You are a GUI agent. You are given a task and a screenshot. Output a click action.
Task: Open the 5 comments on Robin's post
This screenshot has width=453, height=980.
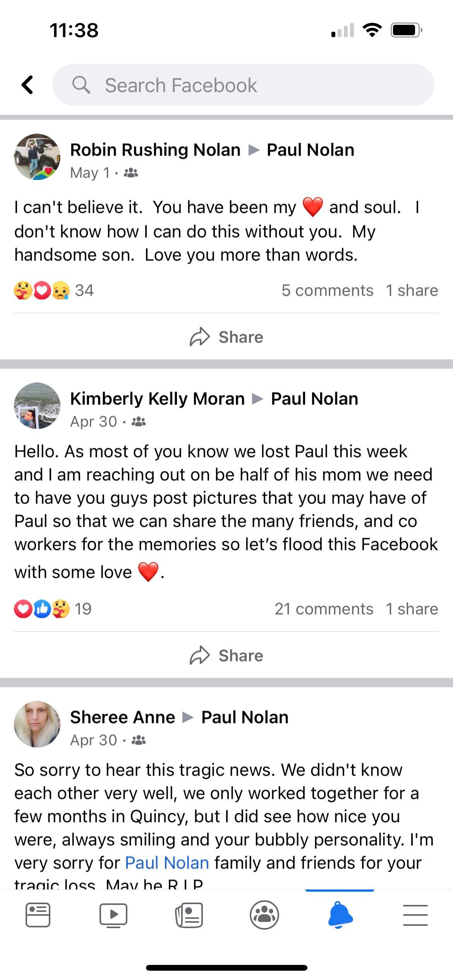pos(327,290)
